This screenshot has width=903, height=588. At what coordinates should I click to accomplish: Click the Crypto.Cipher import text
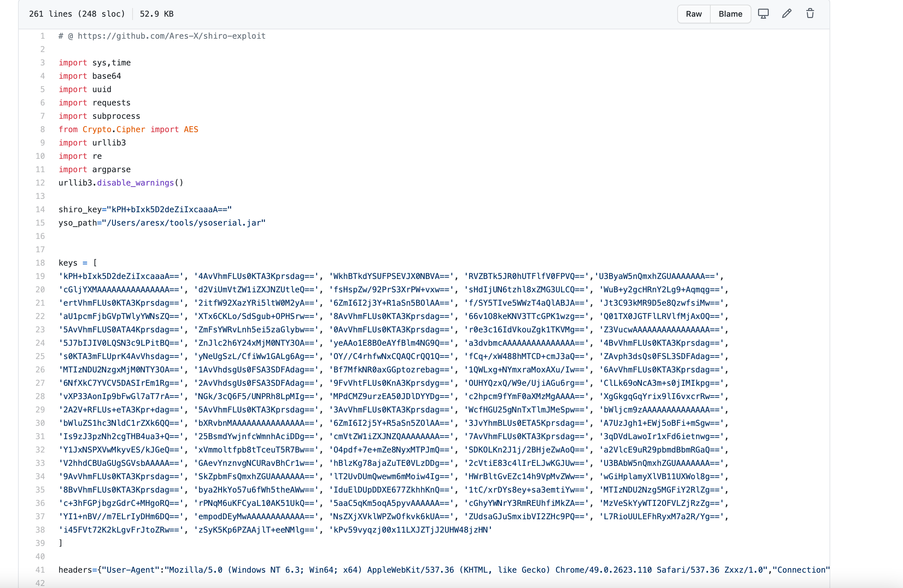point(114,129)
